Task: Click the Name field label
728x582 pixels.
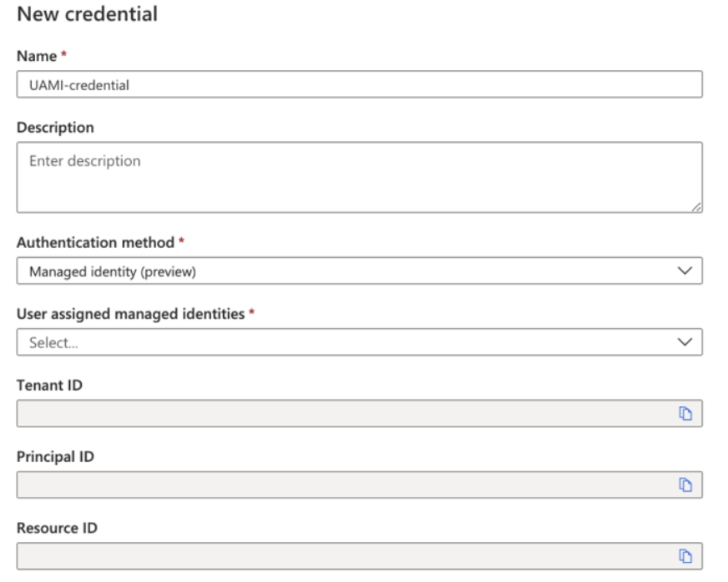Action: tap(36, 56)
